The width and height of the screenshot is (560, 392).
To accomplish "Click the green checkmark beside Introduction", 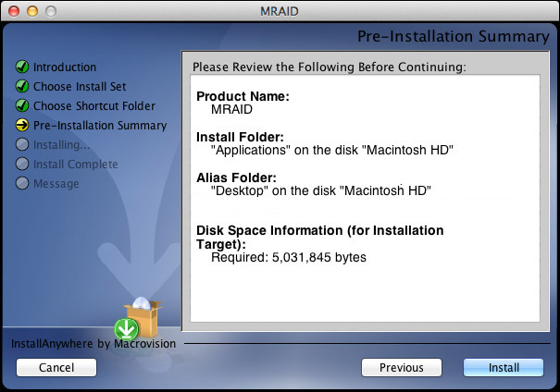I will coord(22,67).
